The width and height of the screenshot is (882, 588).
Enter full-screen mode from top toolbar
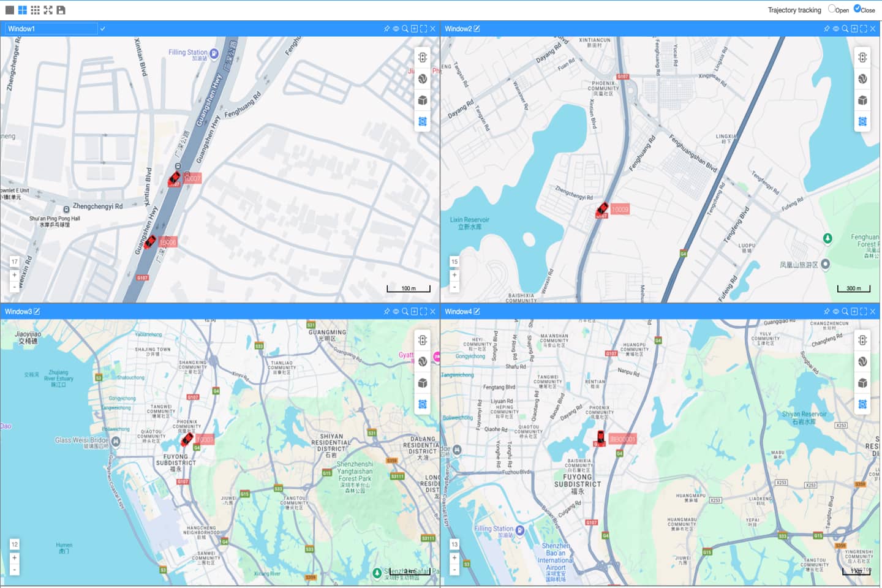[x=48, y=10]
